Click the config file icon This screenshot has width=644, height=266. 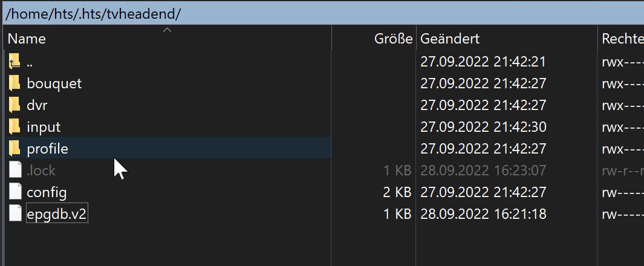[15, 192]
